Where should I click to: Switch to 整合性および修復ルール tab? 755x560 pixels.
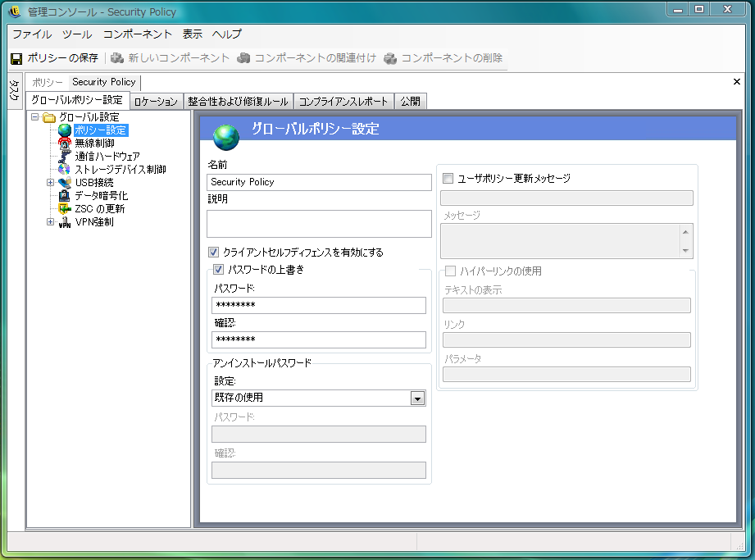[238, 102]
